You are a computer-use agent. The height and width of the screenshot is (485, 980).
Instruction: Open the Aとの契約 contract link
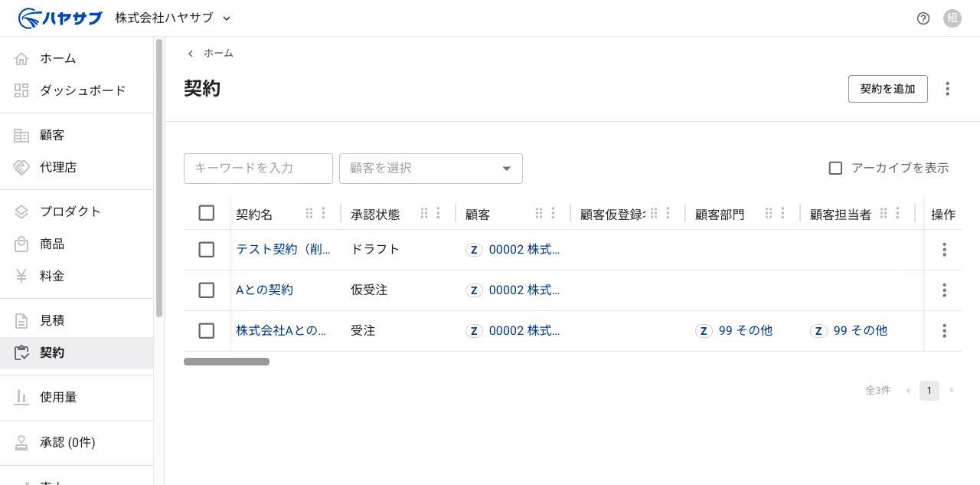(x=264, y=290)
